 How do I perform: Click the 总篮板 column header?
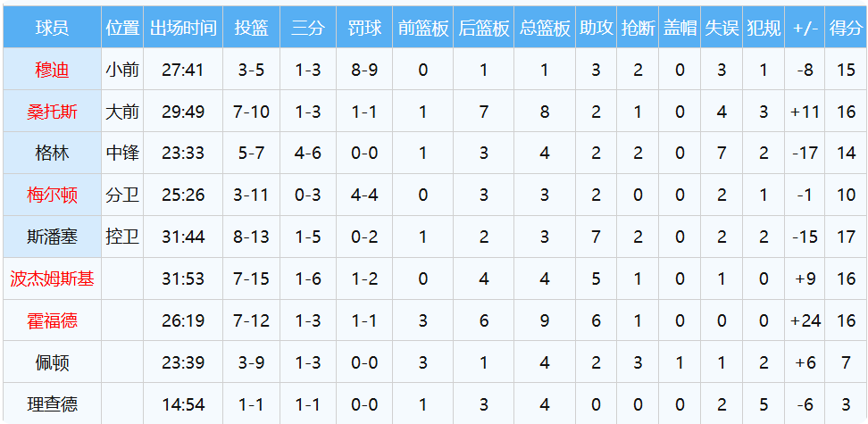point(545,29)
